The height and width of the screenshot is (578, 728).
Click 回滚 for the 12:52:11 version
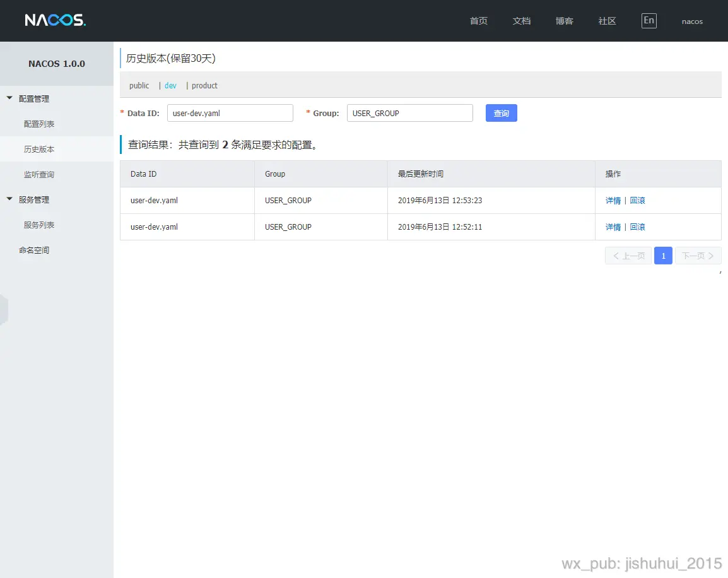pos(637,227)
